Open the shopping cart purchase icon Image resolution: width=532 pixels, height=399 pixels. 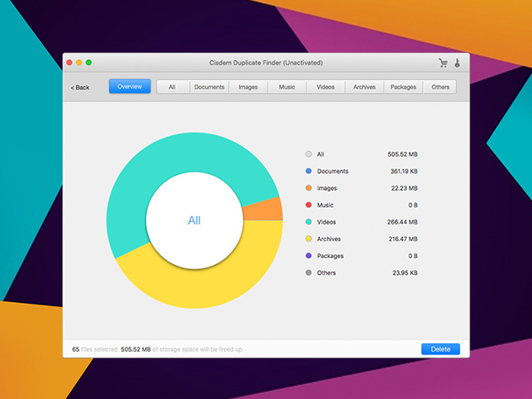(443, 63)
